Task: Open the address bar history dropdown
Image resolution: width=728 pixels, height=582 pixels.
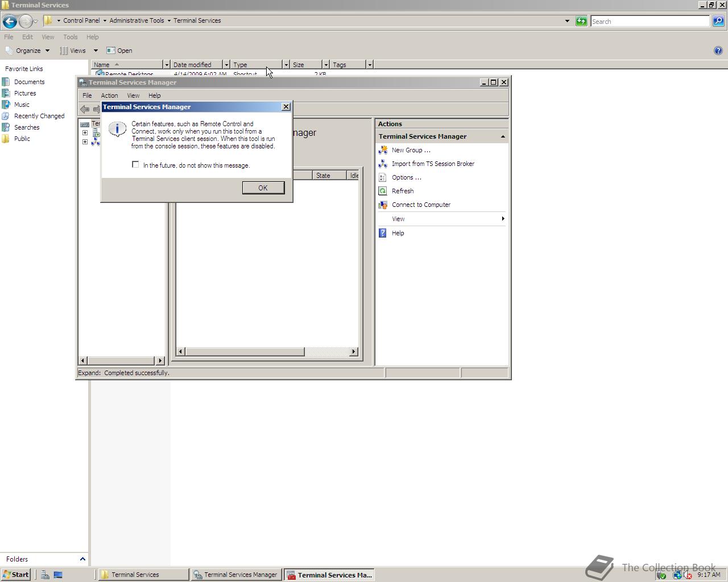Action: point(567,21)
